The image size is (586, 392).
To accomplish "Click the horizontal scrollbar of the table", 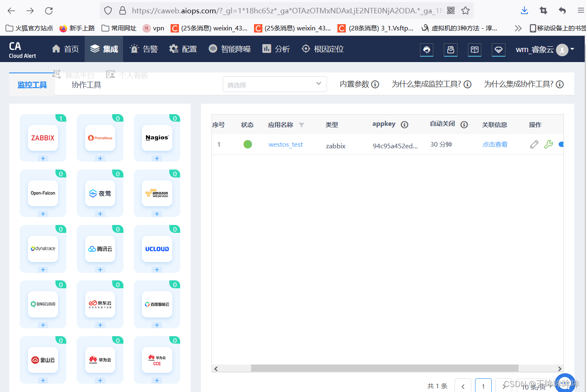I will click(x=385, y=368).
